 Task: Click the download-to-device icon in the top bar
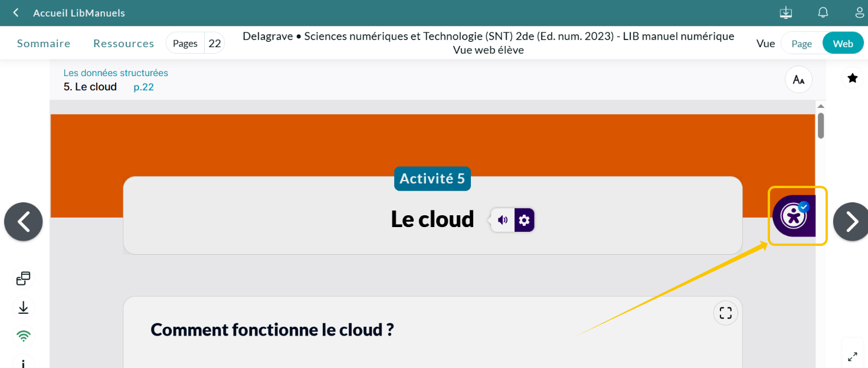coord(785,12)
